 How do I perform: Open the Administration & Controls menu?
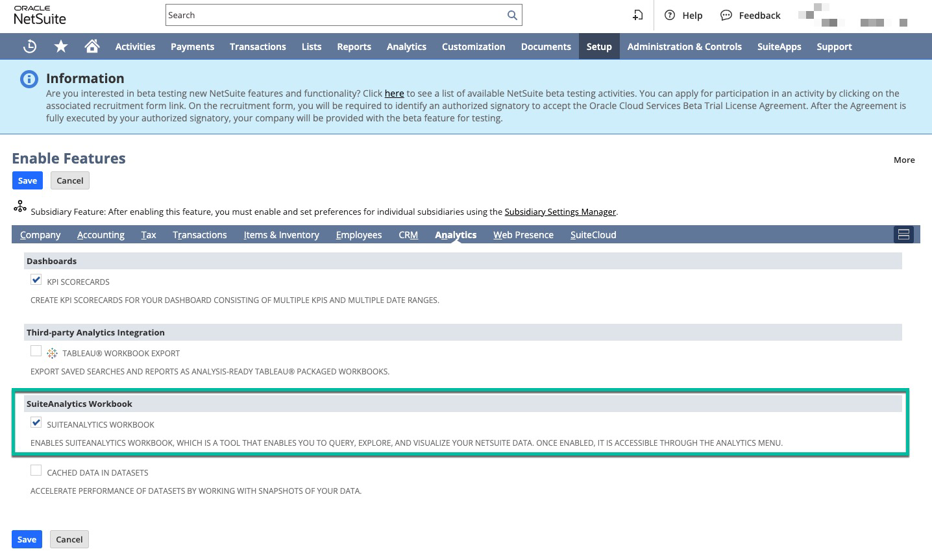click(684, 47)
